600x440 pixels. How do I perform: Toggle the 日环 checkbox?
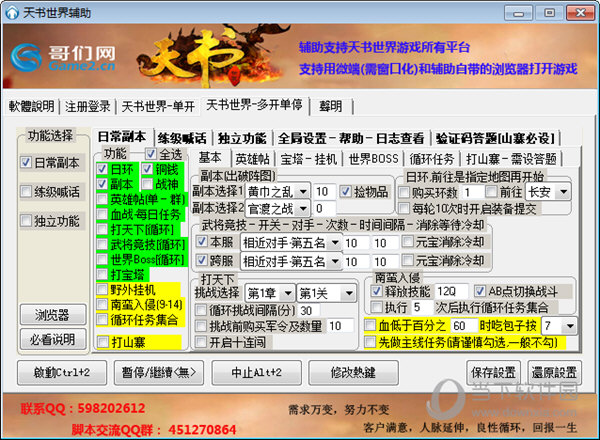point(102,169)
